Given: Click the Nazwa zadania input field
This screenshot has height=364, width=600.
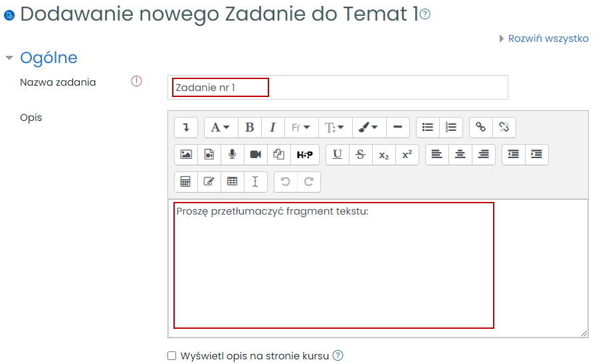Looking at the screenshot, I should (338, 87).
